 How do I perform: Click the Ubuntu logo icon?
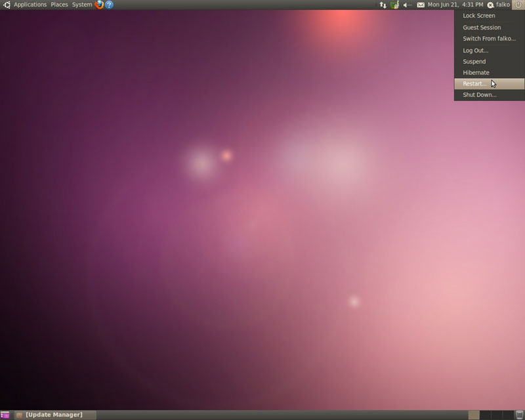7,5
